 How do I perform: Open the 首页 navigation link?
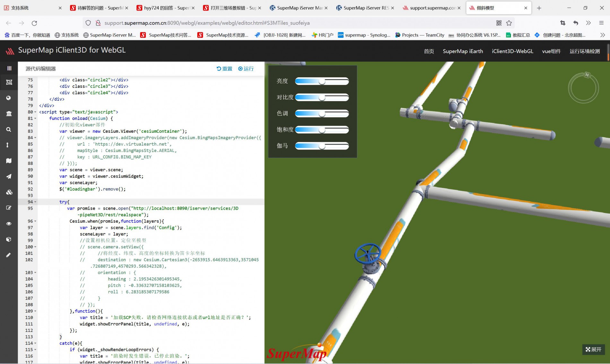(429, 51)
